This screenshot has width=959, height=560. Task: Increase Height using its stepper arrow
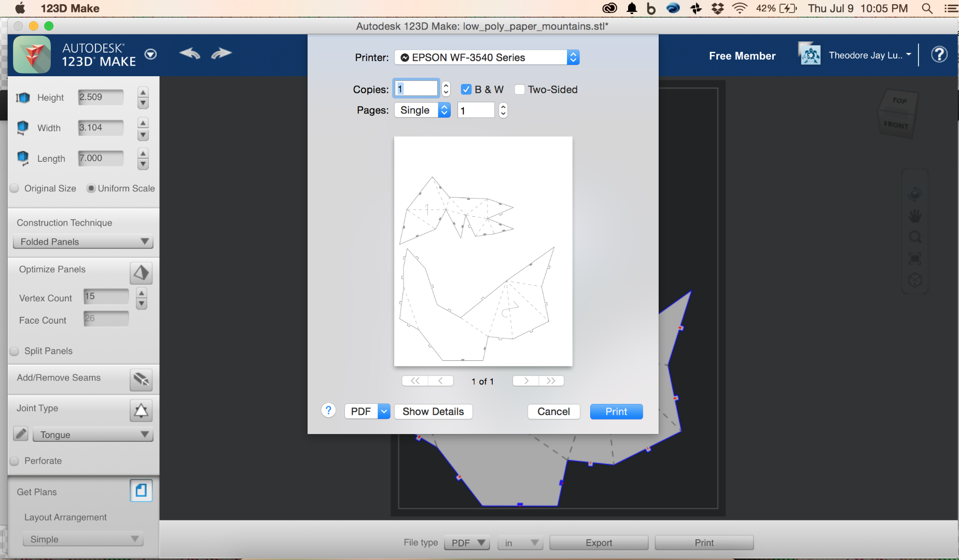pyautogui.click(x=143, y=92)
